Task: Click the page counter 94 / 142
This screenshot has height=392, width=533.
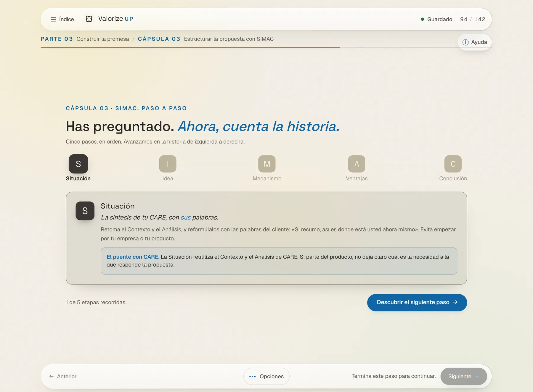Action: pyautogui.click(x=473, y=19)
